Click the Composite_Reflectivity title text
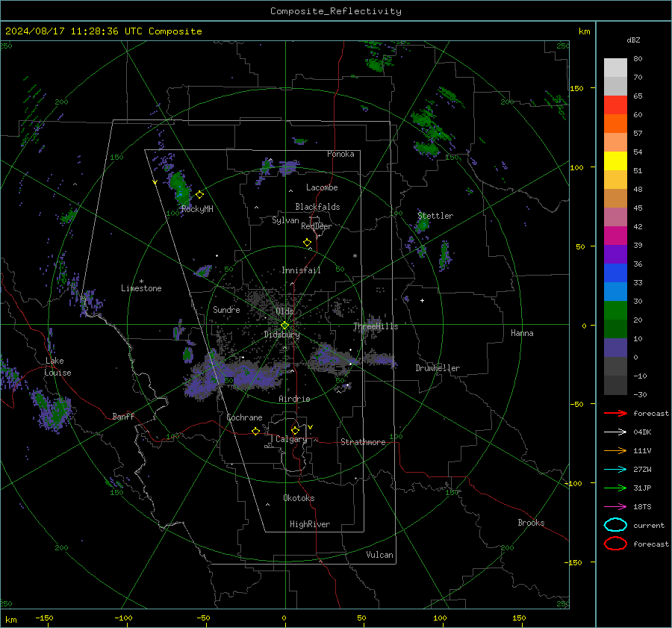The image size is (672, 628). [335, 11]
